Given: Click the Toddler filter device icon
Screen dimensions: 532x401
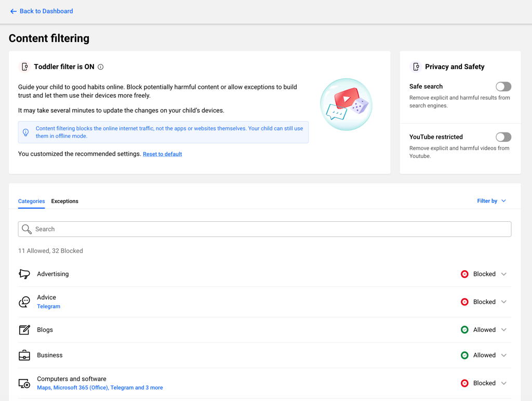Looking at the screenshot, I should pyautogui.click(x=24, y=67).
